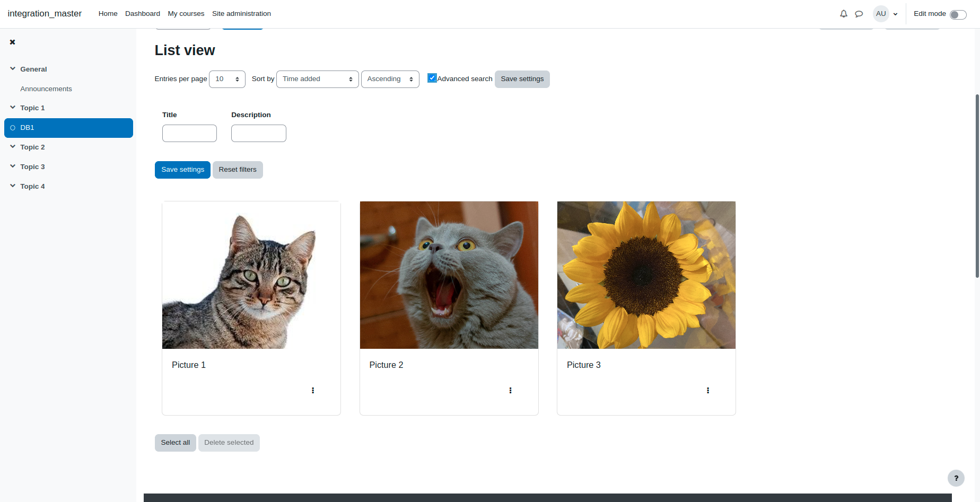The width and height of the screenshot is (980, 502).
Task: Click Topic 2 section label
Action: pos(32,147)
